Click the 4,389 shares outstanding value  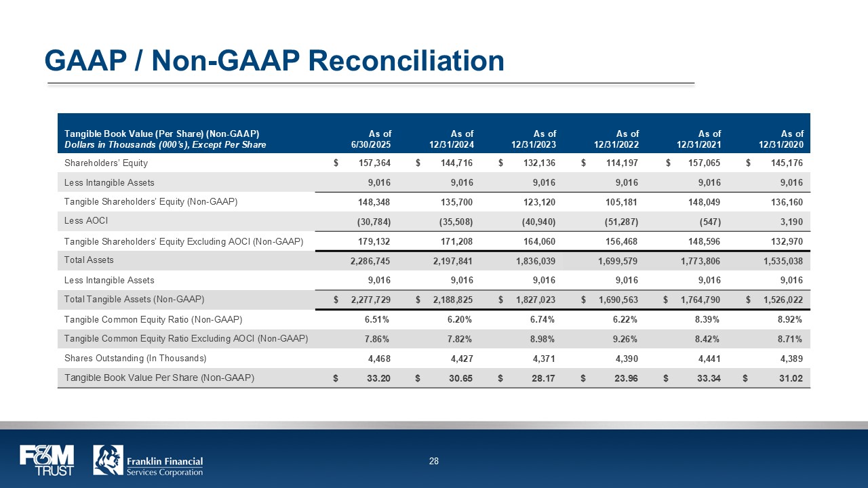pos(791,358)
